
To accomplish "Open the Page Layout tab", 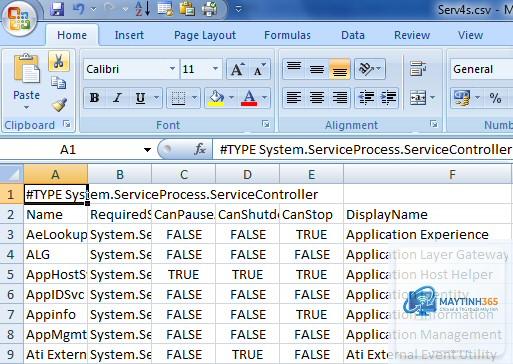I will pos(205,35).
